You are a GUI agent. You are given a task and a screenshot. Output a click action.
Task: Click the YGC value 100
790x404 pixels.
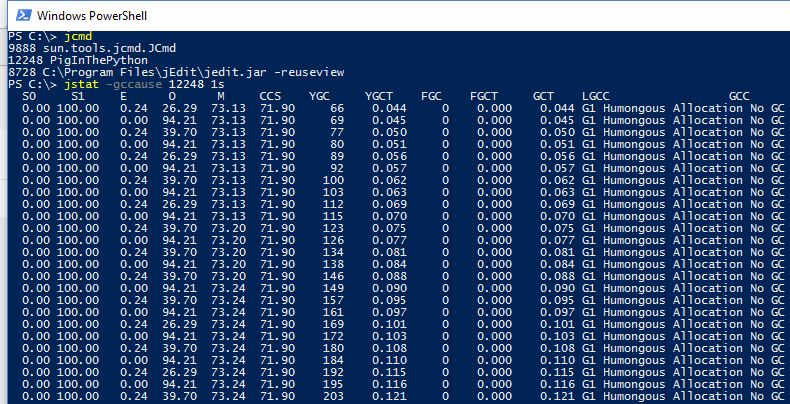(x=334, y=180)
